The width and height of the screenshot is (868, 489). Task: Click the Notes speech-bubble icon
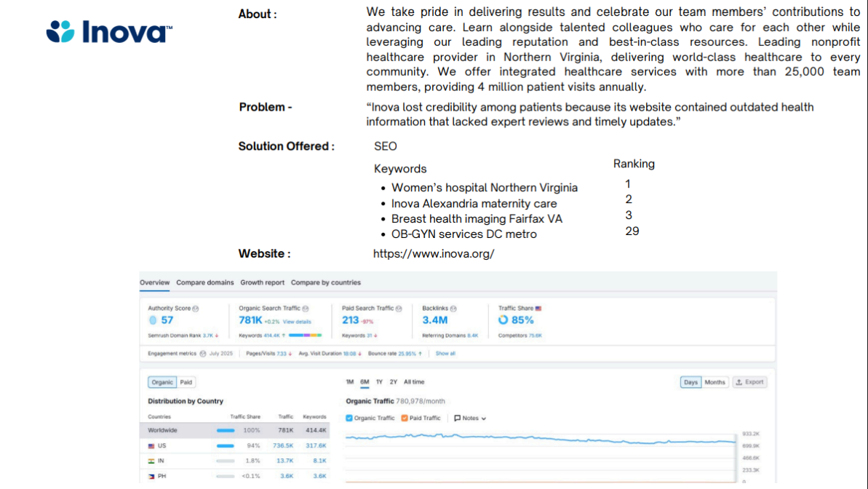[x=457, y=418]
